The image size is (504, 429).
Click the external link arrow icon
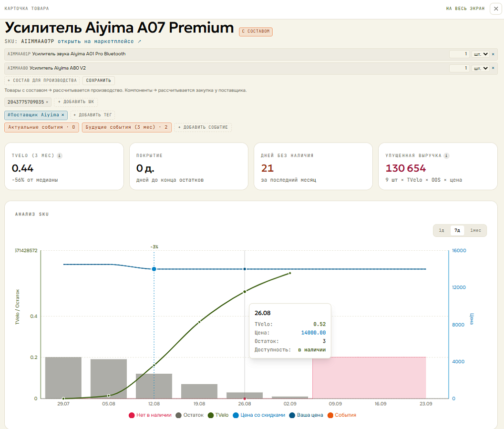(x=140, y=41)
